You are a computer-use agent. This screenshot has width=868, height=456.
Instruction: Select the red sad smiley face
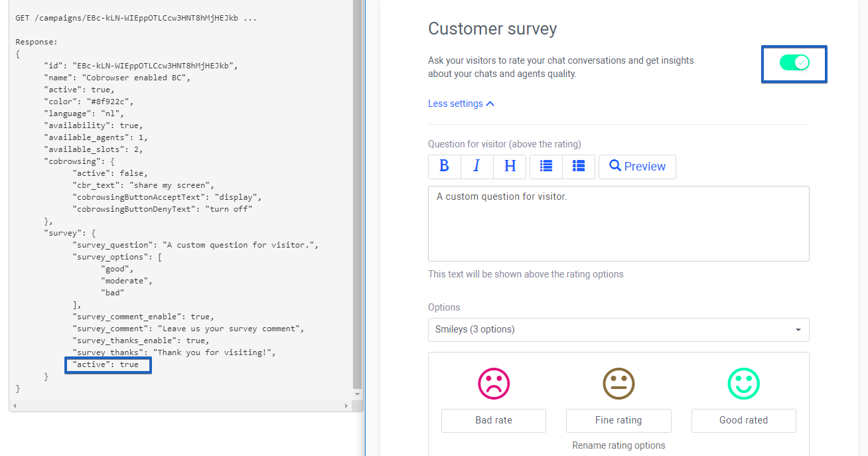coord(494,384)
